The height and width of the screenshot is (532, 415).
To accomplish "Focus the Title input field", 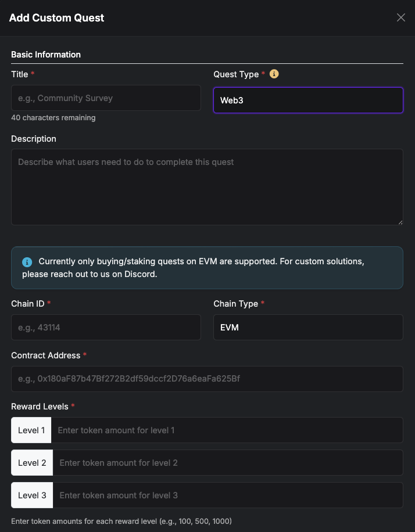I will point(106,98).
